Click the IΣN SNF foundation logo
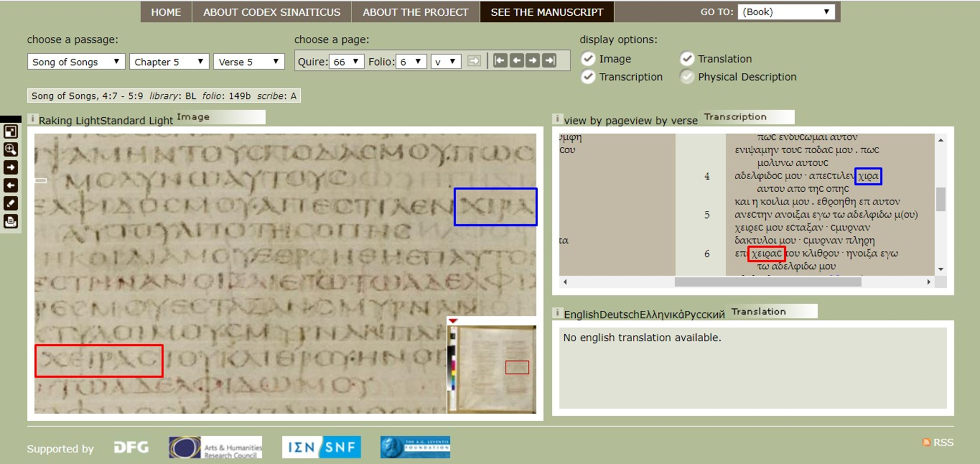The width and height of the screenshot is (980, 464). [321, 447]
